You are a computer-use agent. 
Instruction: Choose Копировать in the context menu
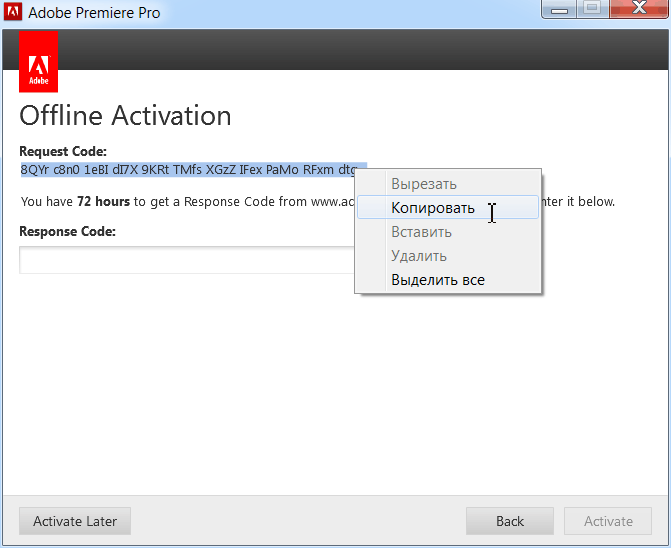(448, 207)
